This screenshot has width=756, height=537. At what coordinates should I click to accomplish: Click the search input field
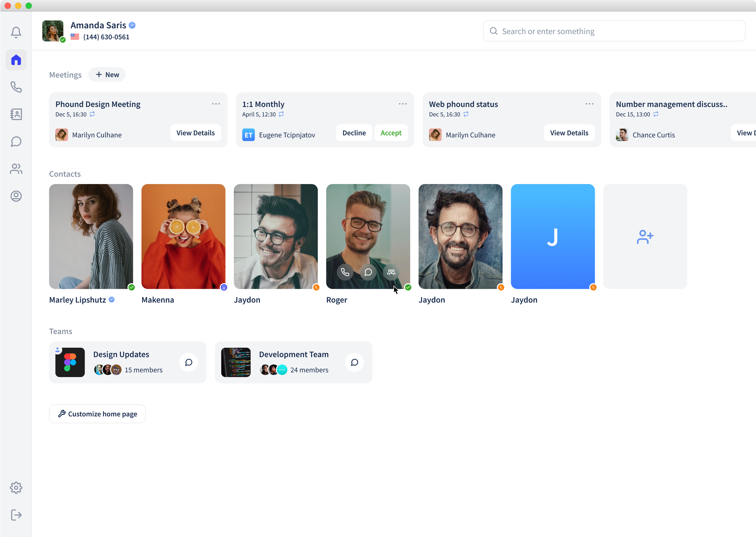pyautogui.click(x=614, y=31)
